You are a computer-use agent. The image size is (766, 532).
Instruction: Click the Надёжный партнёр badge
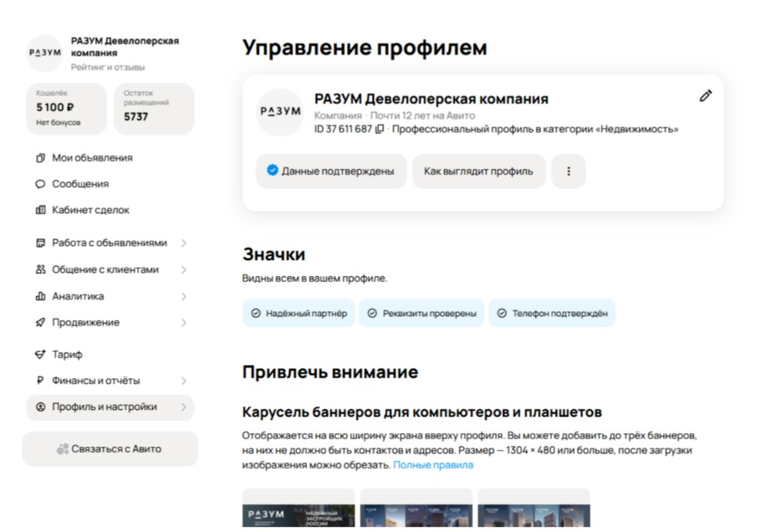[299, 313]
